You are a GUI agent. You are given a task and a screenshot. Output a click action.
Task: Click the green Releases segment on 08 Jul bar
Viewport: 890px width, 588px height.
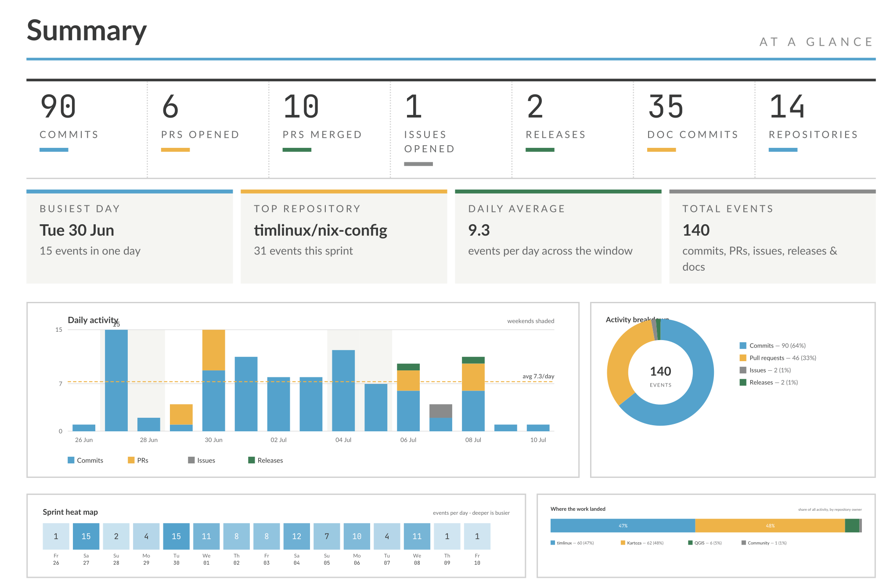[473, 360]
